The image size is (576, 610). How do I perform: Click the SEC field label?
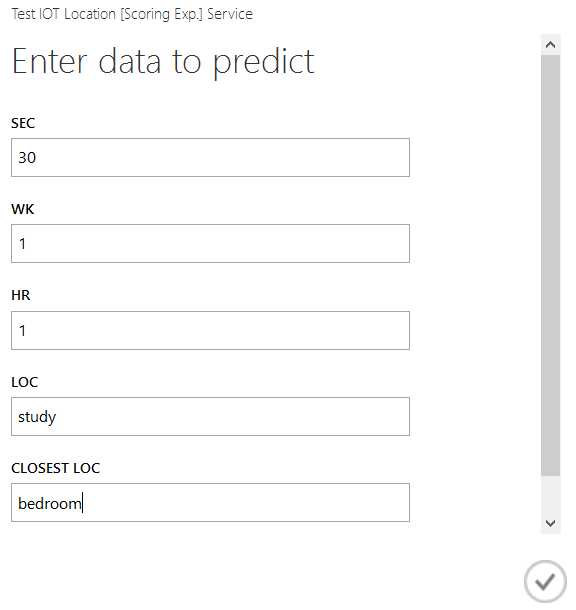point(23,123)
